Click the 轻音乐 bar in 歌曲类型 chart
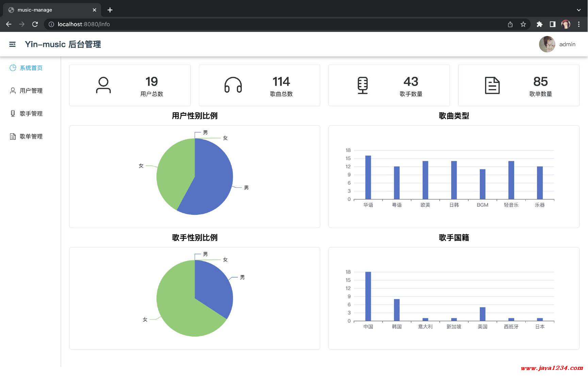The image size is (588, 376). pos(511,180)
